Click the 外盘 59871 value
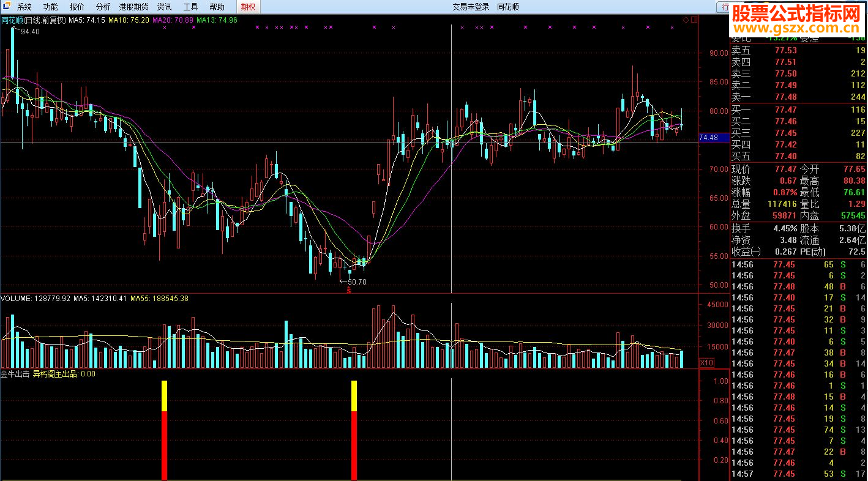 (x=784, y=215)
